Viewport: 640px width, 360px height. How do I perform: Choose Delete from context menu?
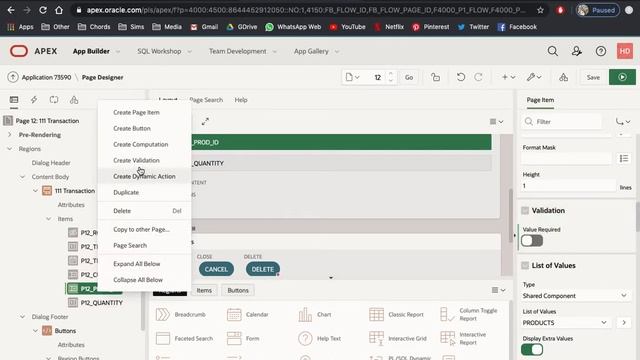[144, 211]
